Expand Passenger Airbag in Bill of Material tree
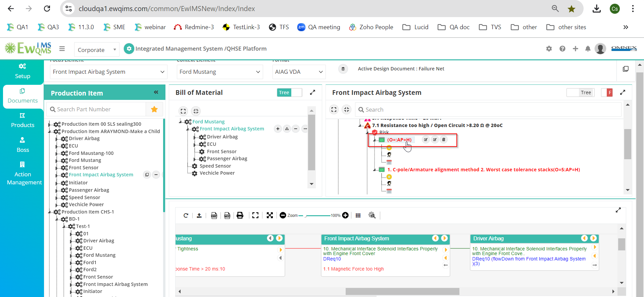The image size is (644, 297). (195, 159)
